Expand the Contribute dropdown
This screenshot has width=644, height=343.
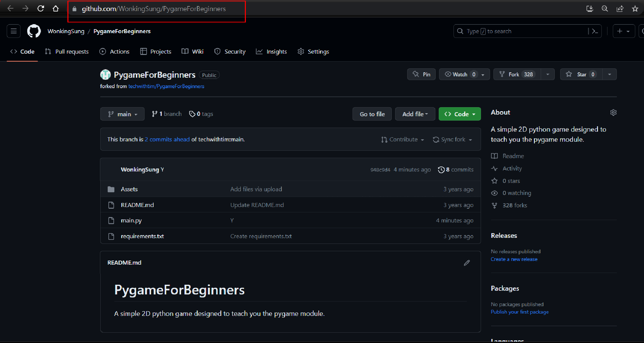[403, 140]
